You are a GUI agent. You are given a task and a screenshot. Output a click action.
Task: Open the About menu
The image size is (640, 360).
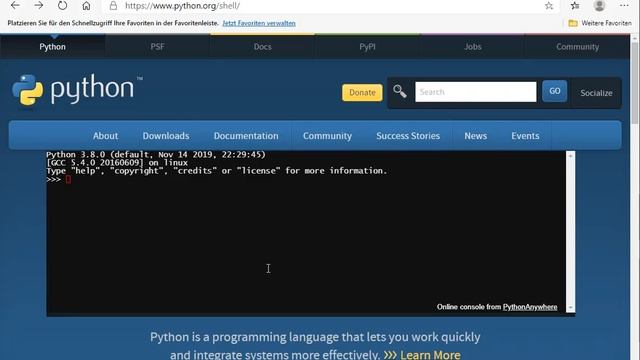105,136
